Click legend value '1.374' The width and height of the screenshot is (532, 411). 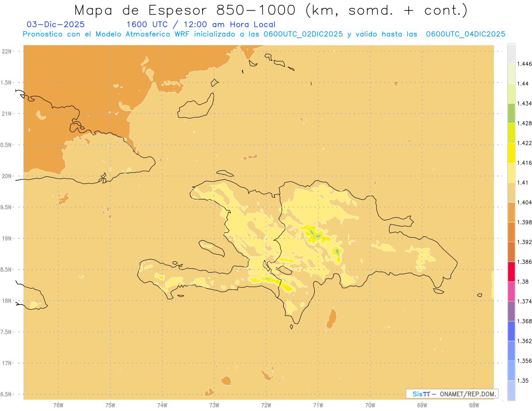coord(525,301)
